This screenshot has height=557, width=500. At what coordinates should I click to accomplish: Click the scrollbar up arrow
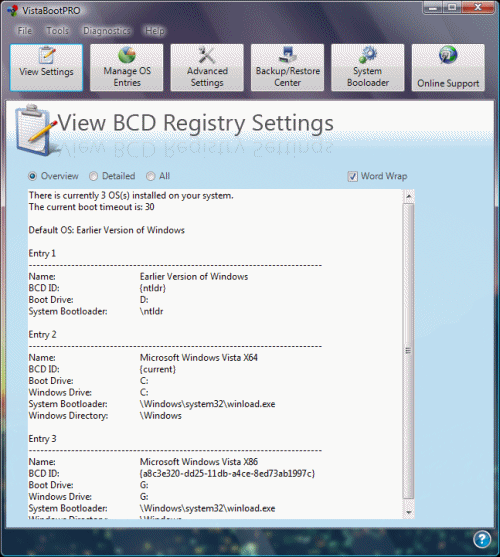click(x=408, y=196)
